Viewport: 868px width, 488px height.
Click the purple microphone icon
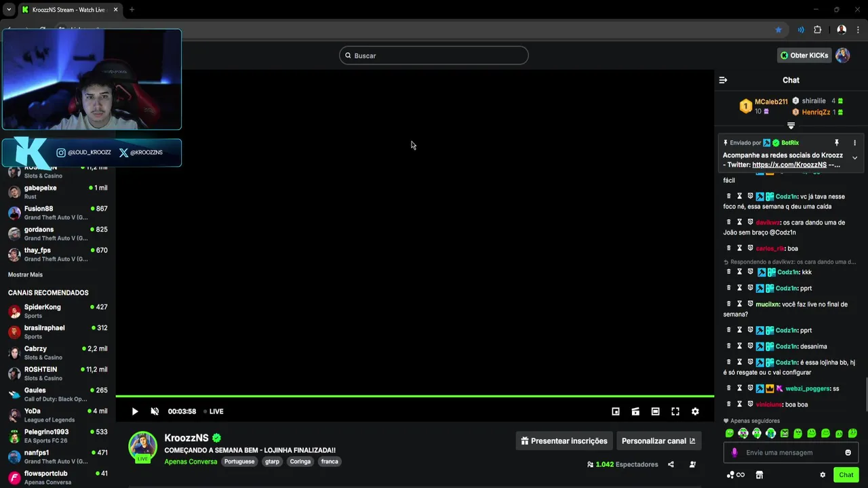734,453
